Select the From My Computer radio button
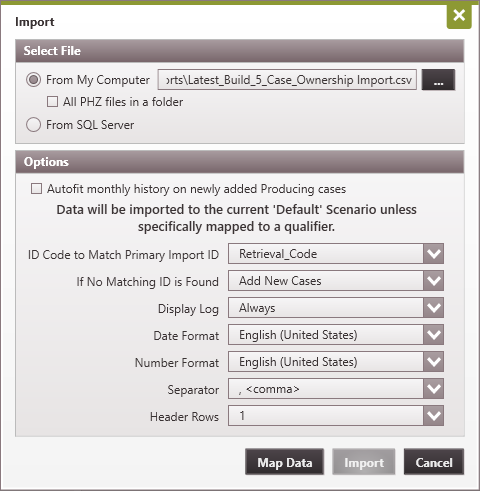 click(34, 80)
